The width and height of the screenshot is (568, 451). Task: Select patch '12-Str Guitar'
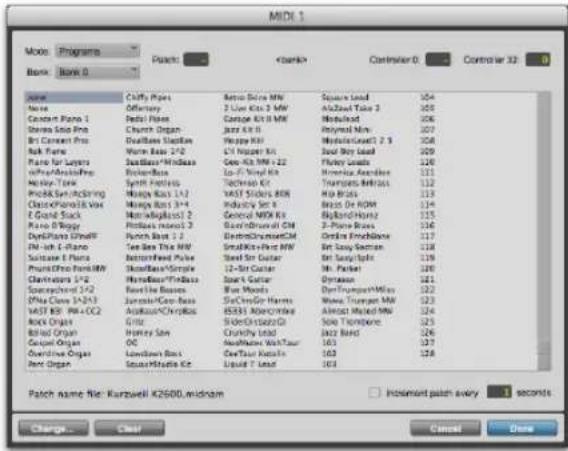(250, 268)
